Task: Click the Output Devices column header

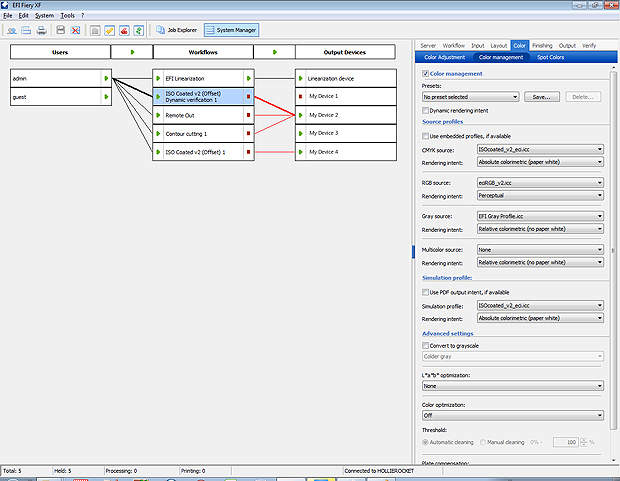Action: 345,52
